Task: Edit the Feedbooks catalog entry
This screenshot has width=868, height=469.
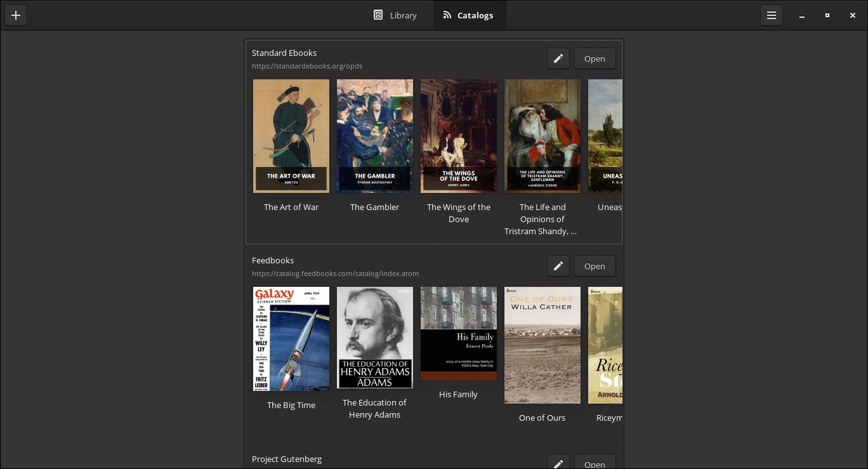Action: pyautogui.click(x=558, y=266)
